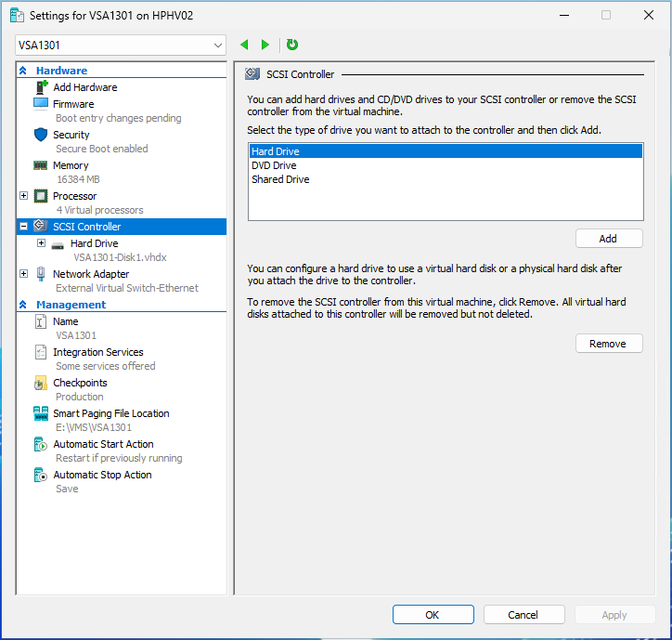Expand the Processor tree node

pyautogui.click(x=24, y=196)
